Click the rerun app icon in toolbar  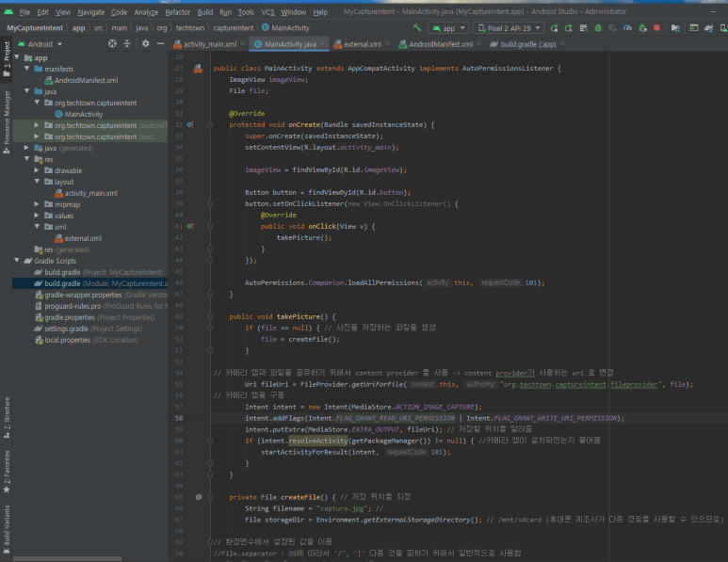point(554,28)
